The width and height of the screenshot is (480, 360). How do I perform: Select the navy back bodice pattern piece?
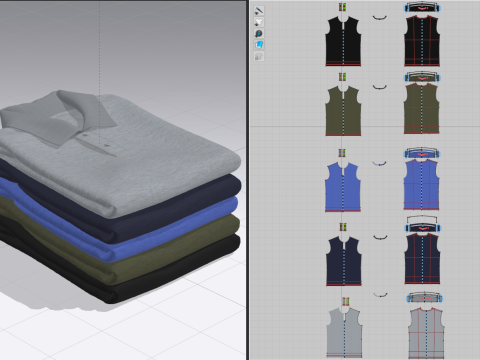coord(422,259)
